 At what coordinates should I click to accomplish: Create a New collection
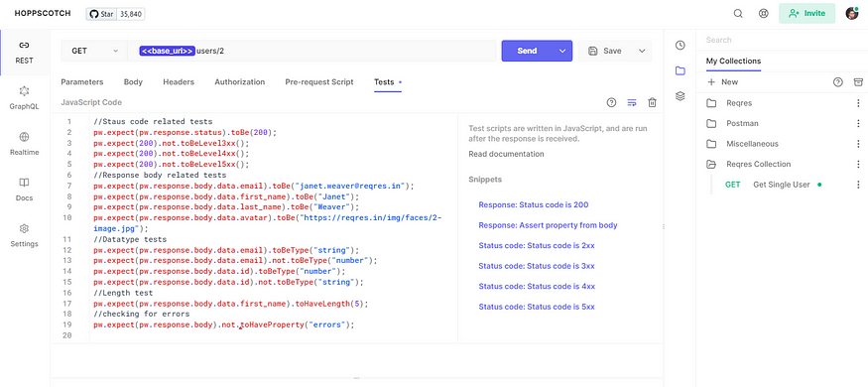[x=722, y=82]
